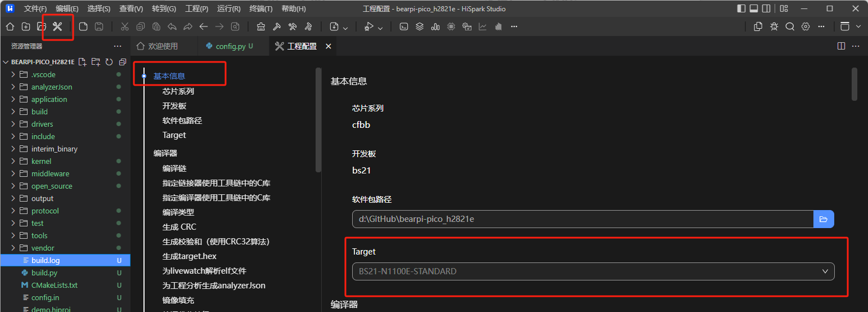Select 镜像填充 in settings navigation
This screenshot has width=868, height=312.
pos(178,300)
